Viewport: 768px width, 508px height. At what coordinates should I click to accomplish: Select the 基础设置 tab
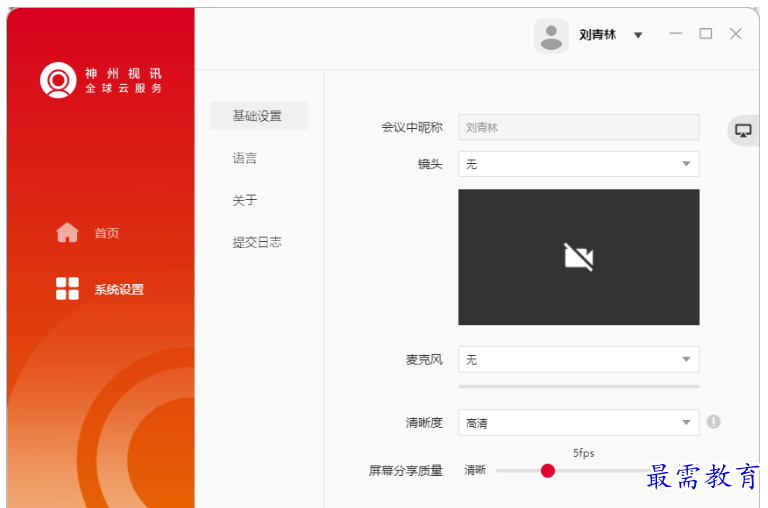pos(259,116)
